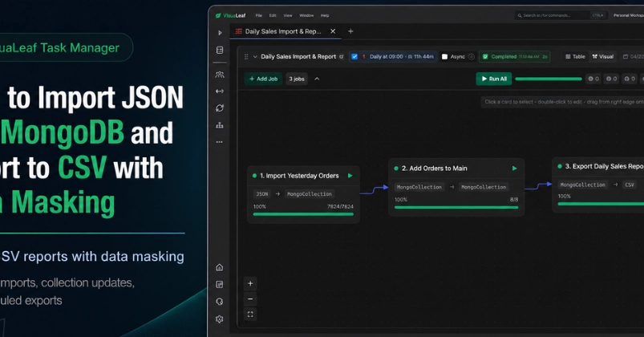Click the second zero counter badge
The width and height of the screenshot is (644, 337).
point(612,79)
